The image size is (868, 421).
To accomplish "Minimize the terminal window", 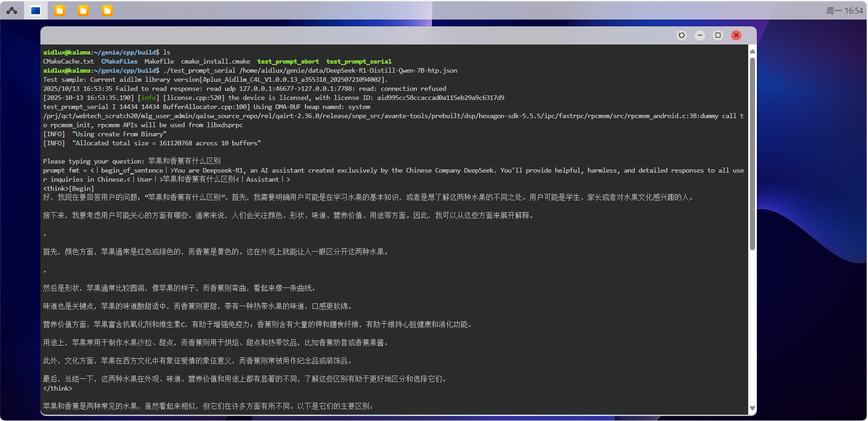I will (700, 35).
